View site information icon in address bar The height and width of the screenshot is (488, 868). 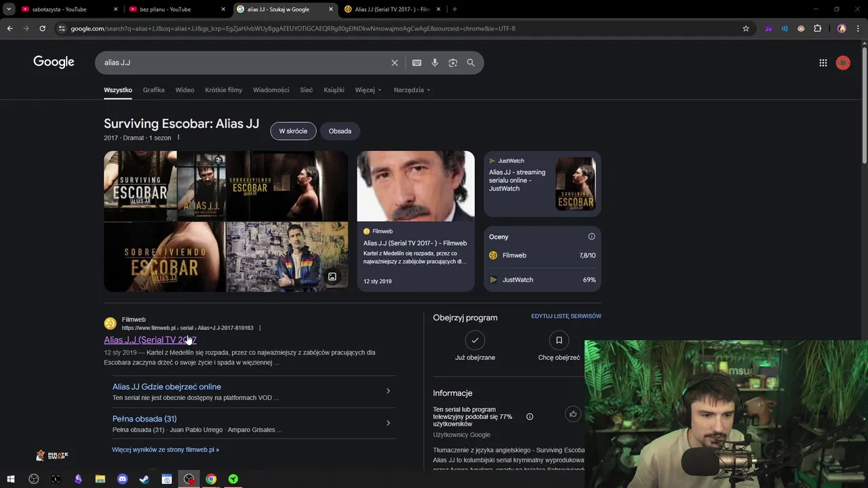(x=62, y=28)
